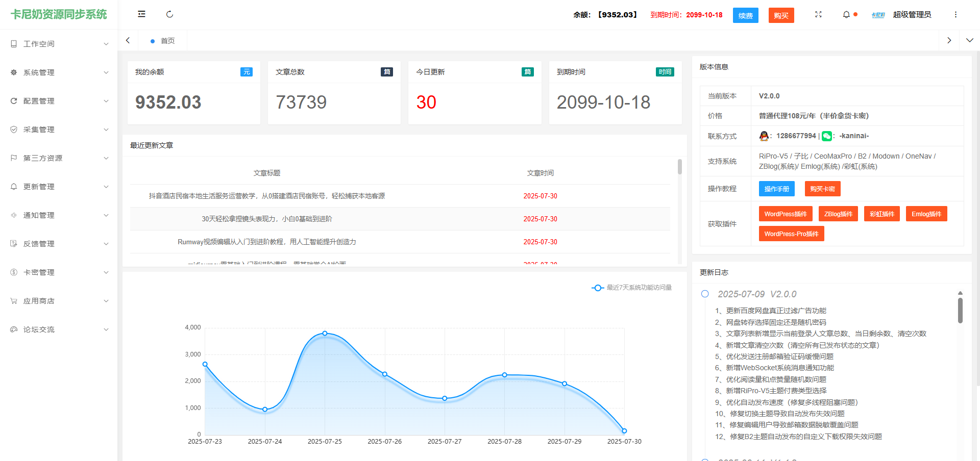The height and width of the screenshot is (461, 980).
Task: Click the 元 badge on balance card
Action: click(x=247, y=72)
